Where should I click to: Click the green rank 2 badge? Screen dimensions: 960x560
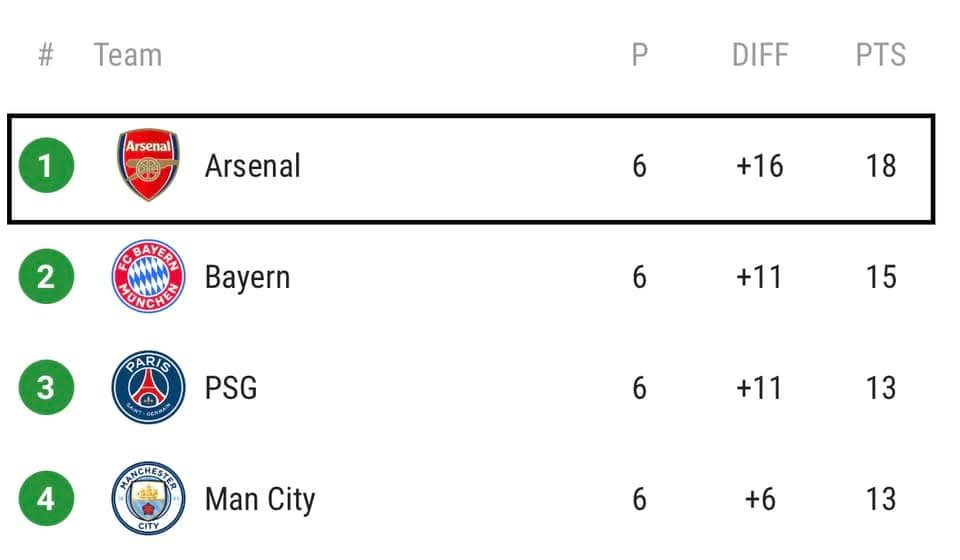(x=46, y=277)
